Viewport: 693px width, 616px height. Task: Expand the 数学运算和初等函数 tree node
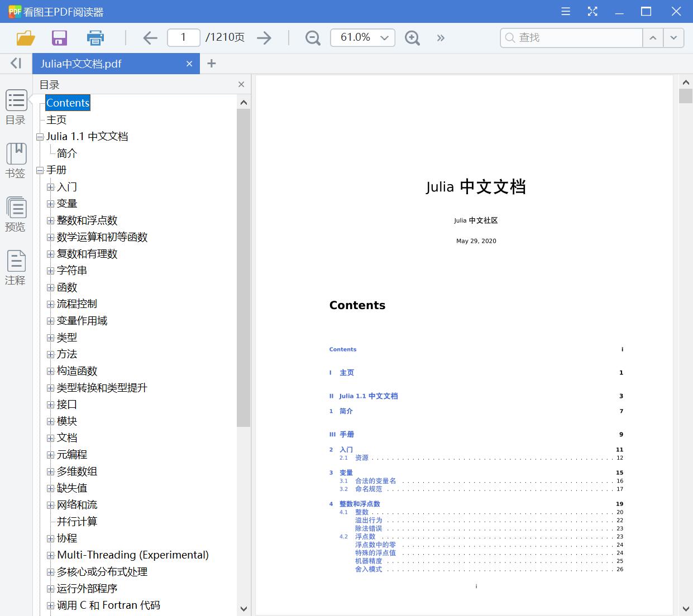click(50, 237)
